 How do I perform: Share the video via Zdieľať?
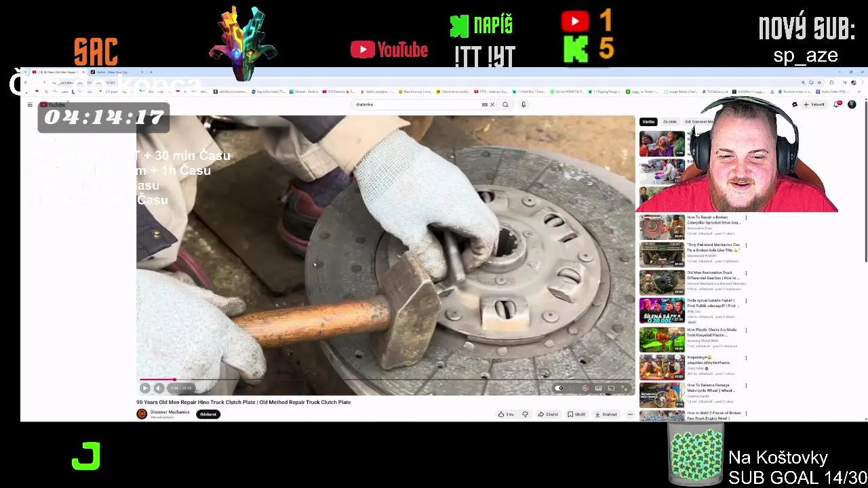tap(548, 414)
